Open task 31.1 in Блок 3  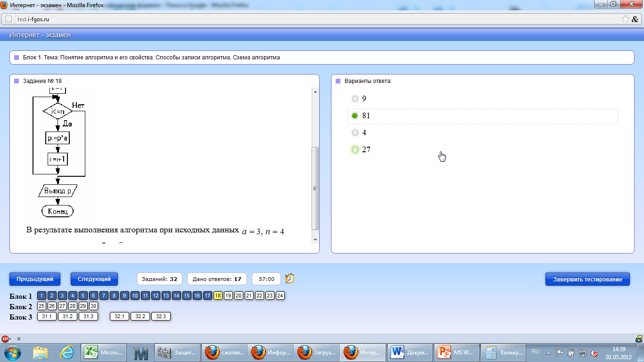pyautogui.click(x=47, y=316)
